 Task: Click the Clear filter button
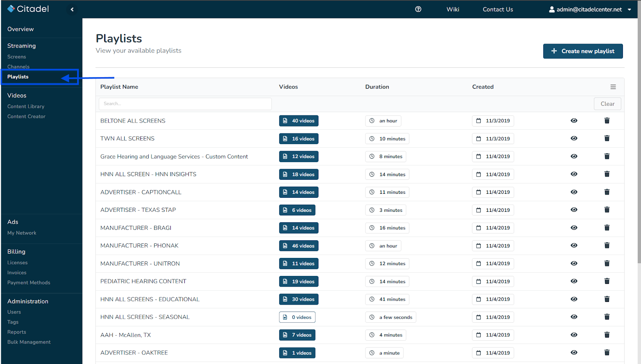(x=607, y=104)
